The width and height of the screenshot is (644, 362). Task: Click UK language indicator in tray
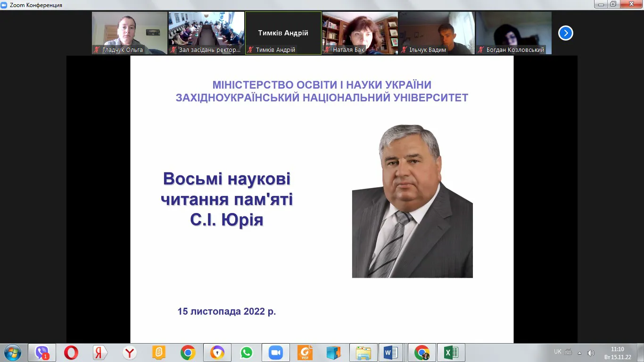pyautogui.click(x=558, y=352)
